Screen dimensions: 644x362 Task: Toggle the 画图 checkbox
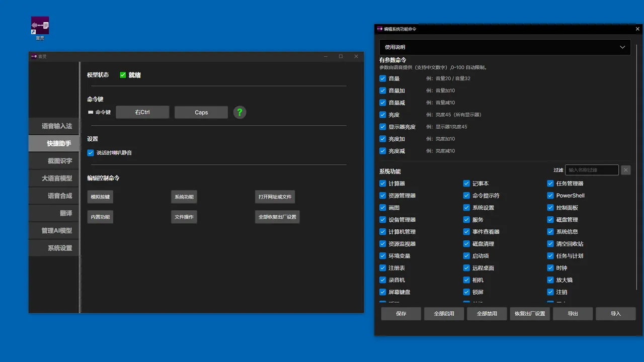point(383,208)
